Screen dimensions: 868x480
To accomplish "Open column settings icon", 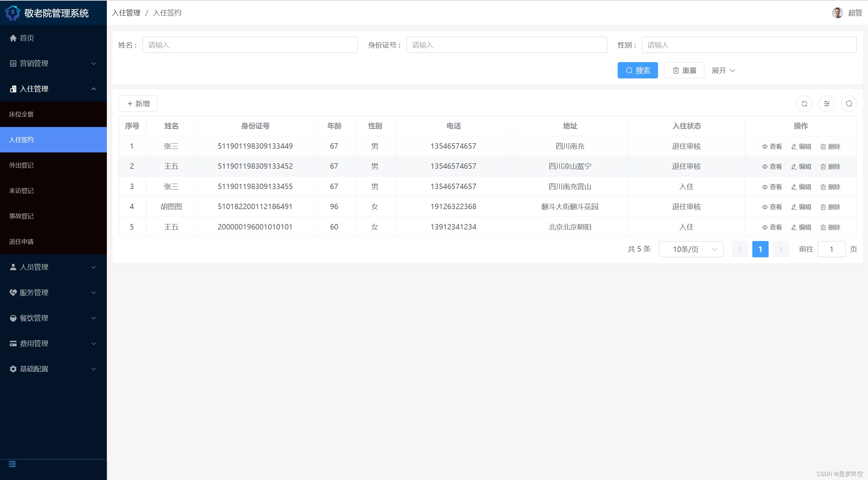I will [827, 104].
